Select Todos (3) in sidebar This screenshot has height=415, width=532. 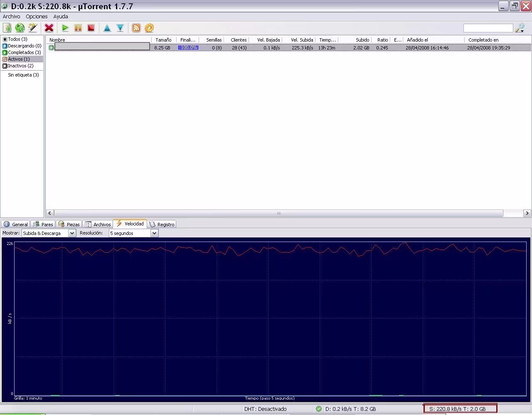pos(17,39)
